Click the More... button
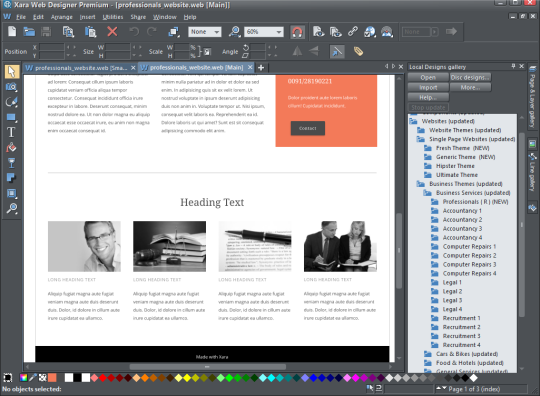 point(470,87)
